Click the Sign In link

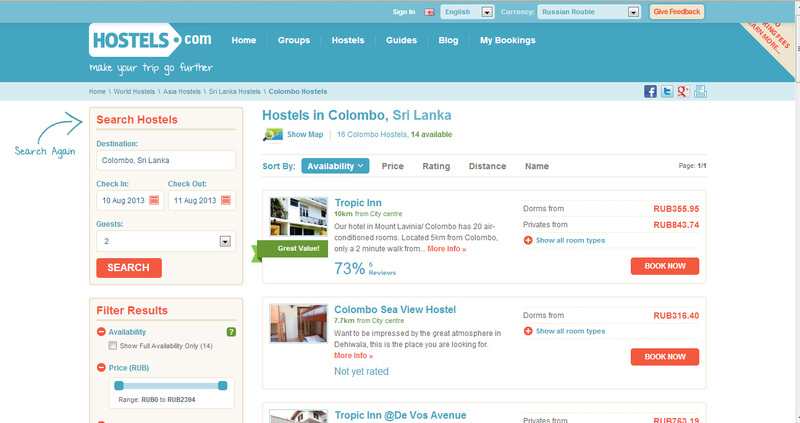pos(404,12)
